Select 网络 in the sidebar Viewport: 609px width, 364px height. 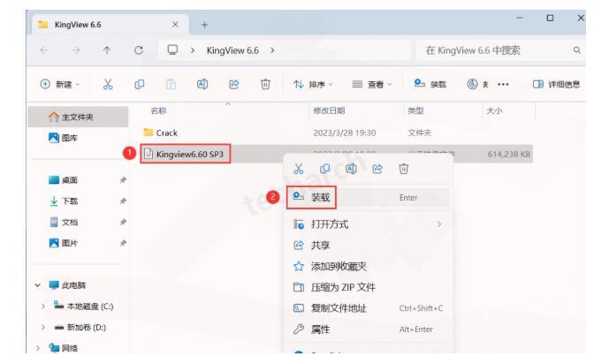[x=64, y=348]
